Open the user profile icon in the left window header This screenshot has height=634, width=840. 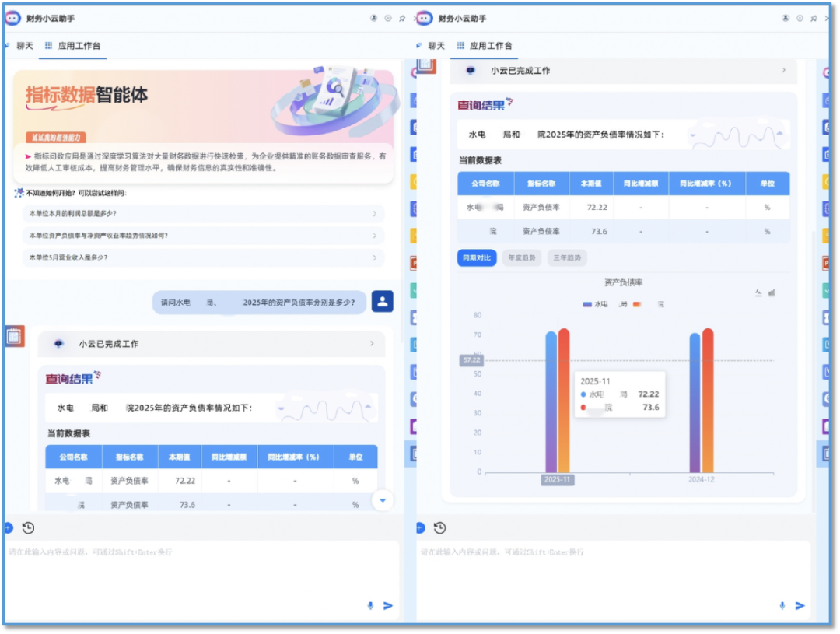pyautogui.click(x=373, y=18)
